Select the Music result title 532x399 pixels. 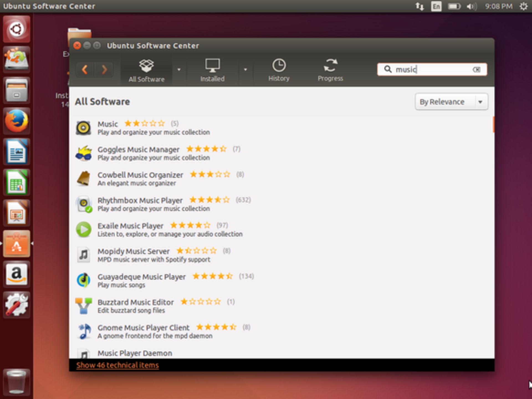point(108,124)
